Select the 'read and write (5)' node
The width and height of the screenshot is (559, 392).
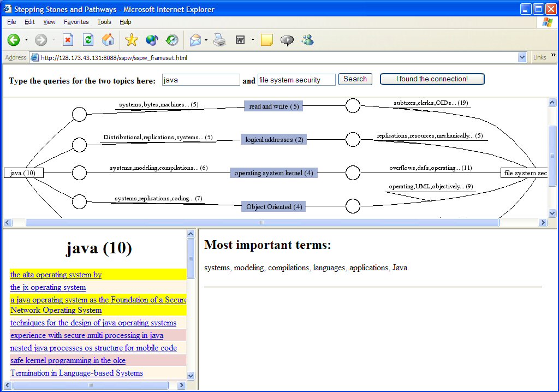(x=273, y=106)
